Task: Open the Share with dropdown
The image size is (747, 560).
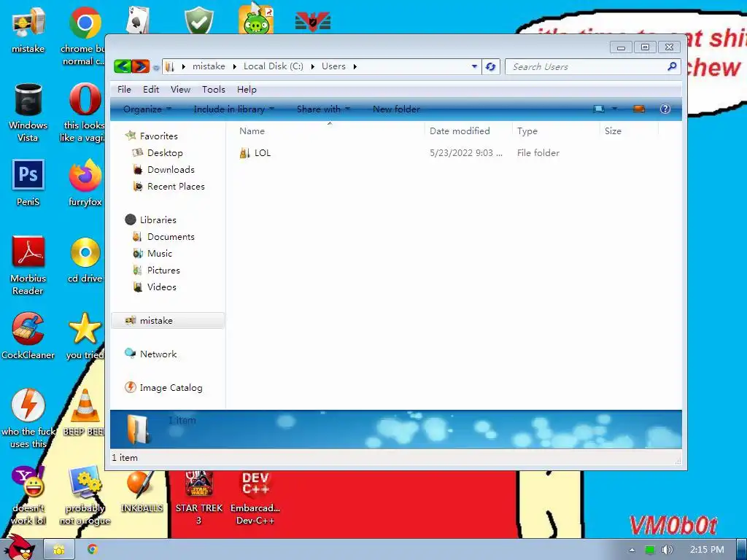Action: click(323, 109)
